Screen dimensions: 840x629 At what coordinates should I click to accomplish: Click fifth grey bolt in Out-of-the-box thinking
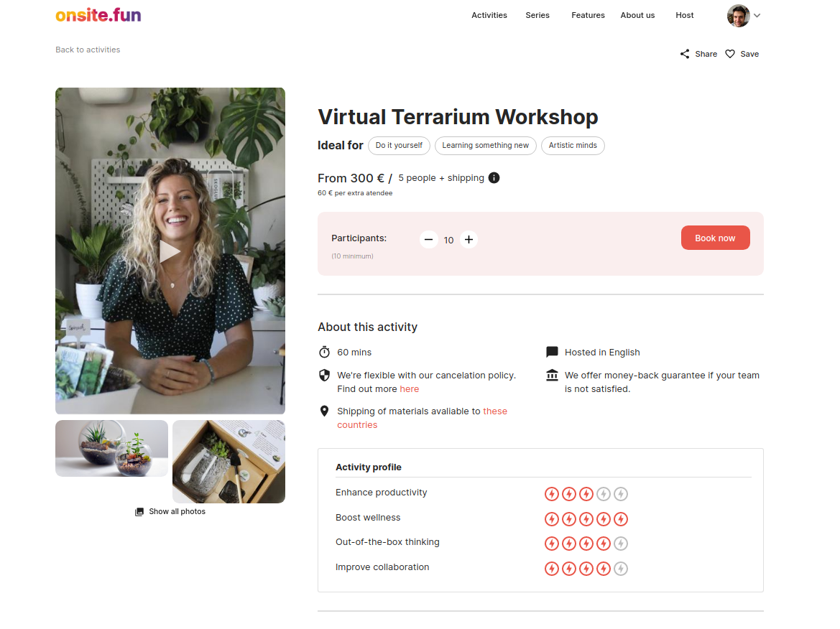[x=620, y=544]
